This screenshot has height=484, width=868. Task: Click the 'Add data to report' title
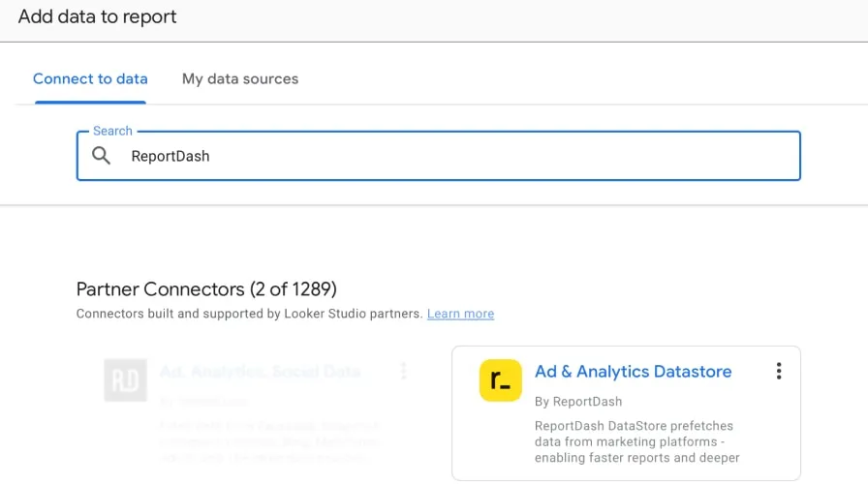click(x=98, y=16)
